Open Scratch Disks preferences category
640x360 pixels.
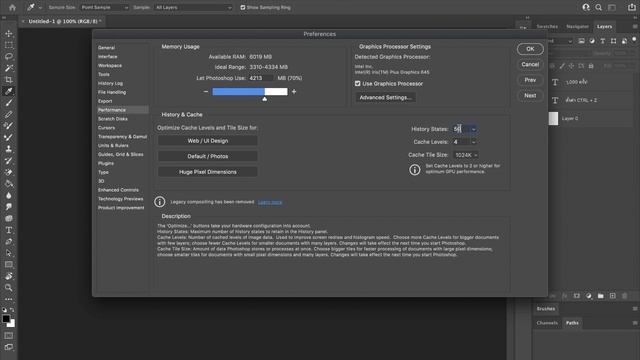pyautogui.click(x=113, y=119)
